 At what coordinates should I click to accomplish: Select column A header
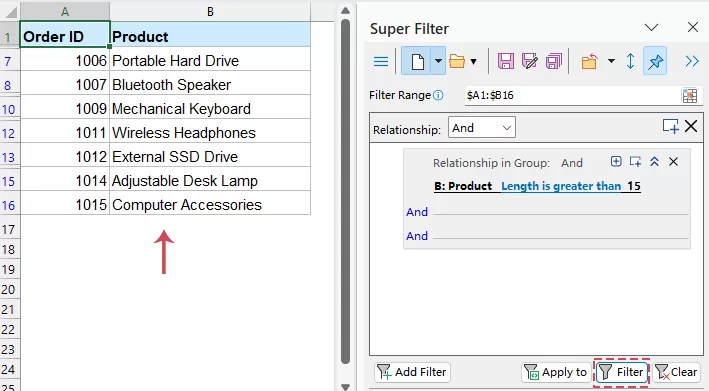[65, 11]
